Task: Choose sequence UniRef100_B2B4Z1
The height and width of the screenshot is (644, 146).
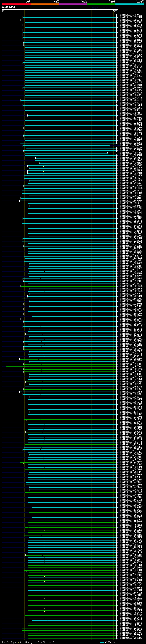Action: 131,213
